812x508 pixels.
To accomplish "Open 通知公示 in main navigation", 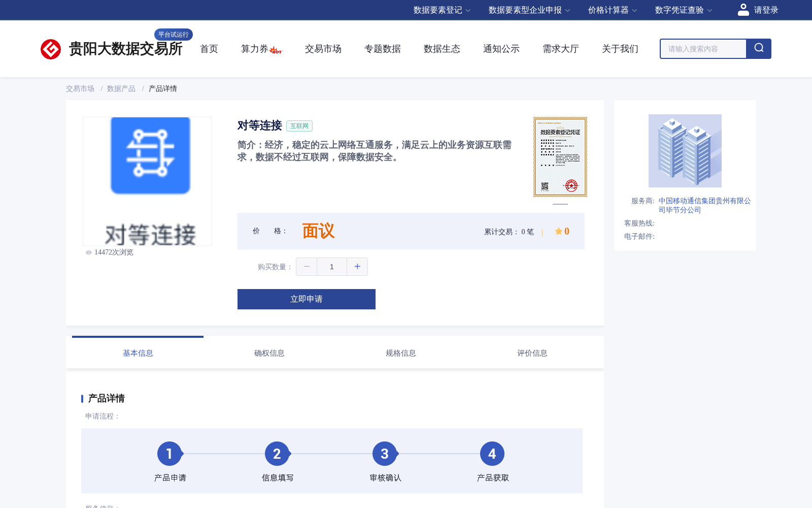I will (x=501, y=49).
